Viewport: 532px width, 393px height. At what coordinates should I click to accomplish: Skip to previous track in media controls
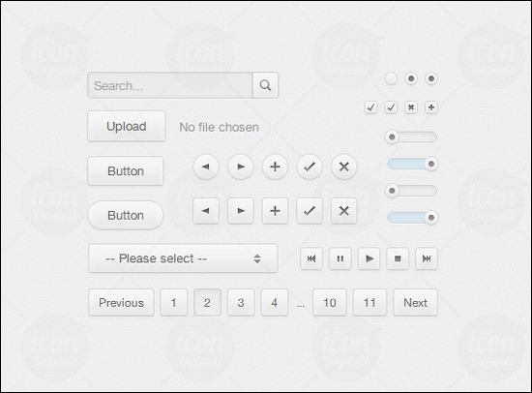tap(311, 258)
